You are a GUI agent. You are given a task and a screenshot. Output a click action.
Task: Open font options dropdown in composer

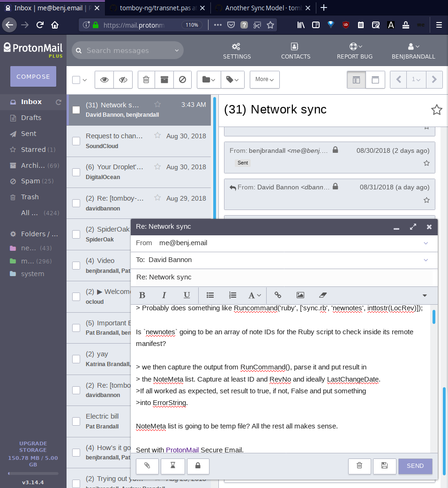coord(254,295)
